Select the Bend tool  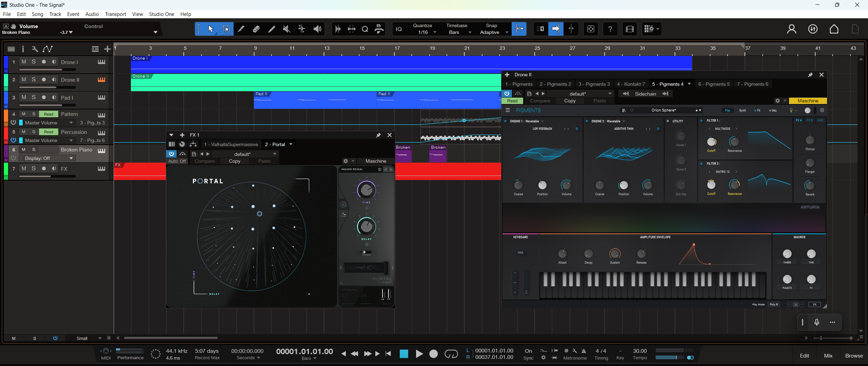(301, 29)
